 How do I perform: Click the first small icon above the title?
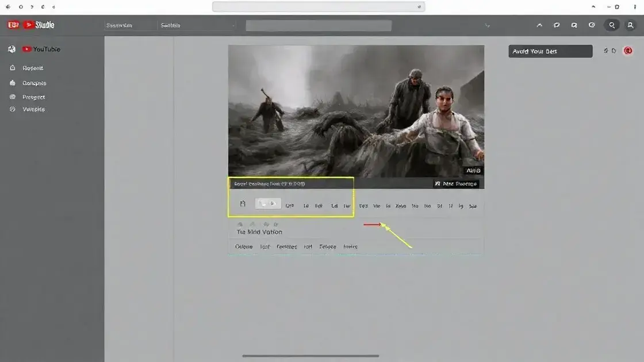click(240, 225)
